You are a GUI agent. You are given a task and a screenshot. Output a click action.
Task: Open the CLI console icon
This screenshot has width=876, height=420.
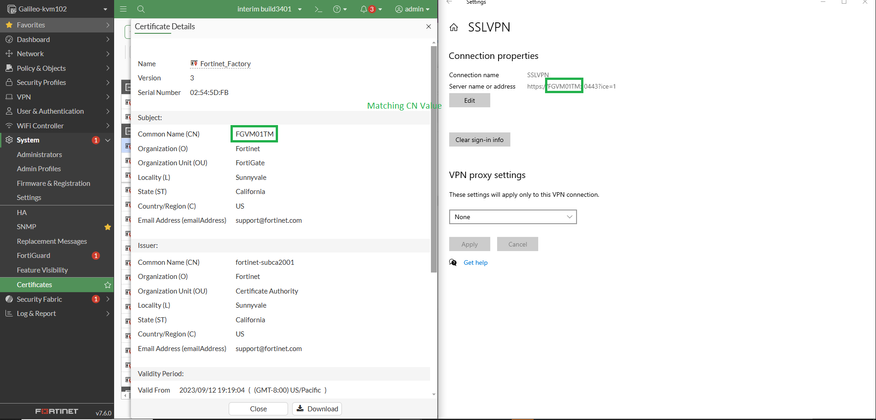point(318,9)
